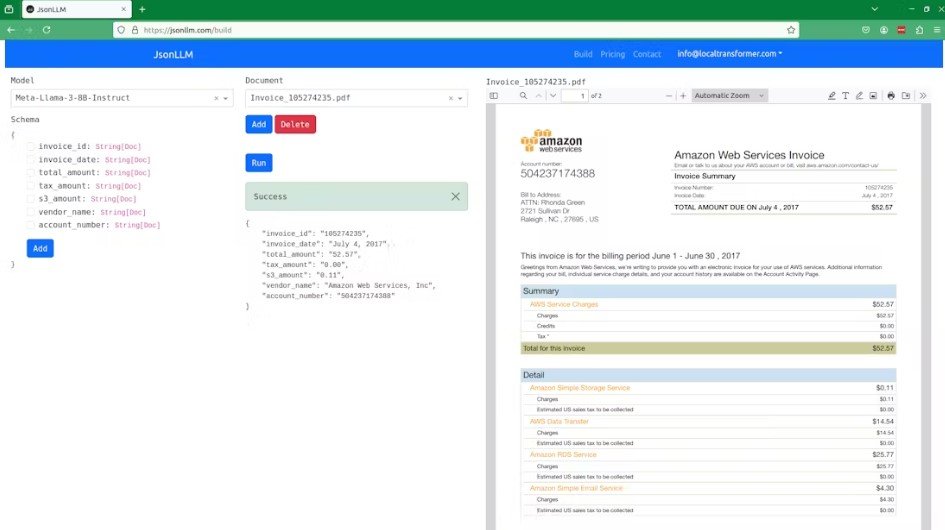This screenshot has height=530, width=945.
Task: Show site security shield information
Action: tap(121, 30)
